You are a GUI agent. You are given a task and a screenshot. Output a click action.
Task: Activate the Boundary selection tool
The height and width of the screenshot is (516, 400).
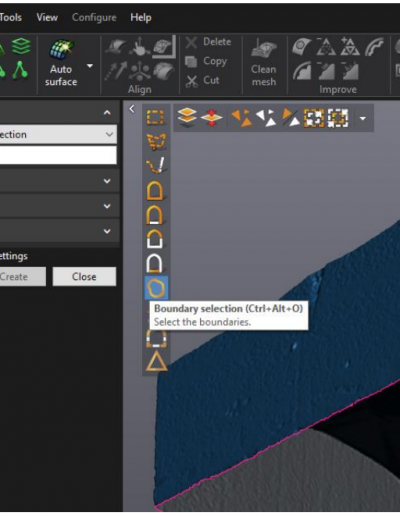[x=156, y=288]
